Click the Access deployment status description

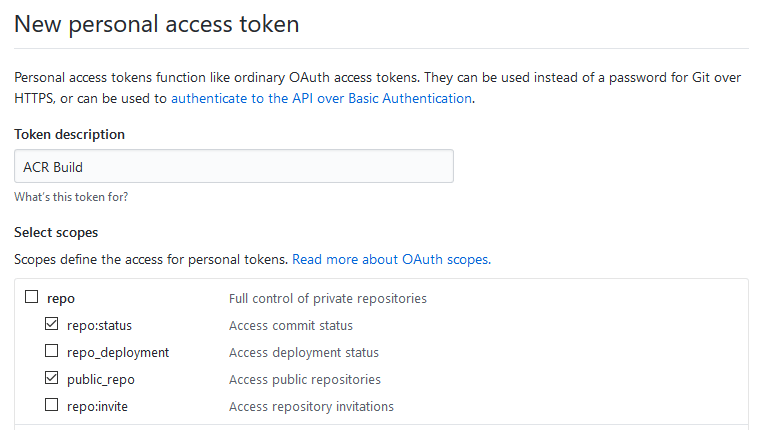coord(303,352)
